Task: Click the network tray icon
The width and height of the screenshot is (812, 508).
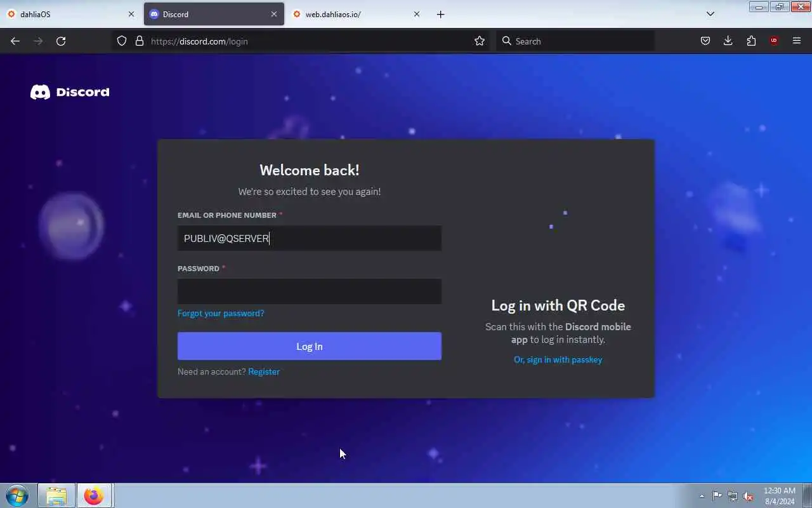Action: tap(733, 496)
